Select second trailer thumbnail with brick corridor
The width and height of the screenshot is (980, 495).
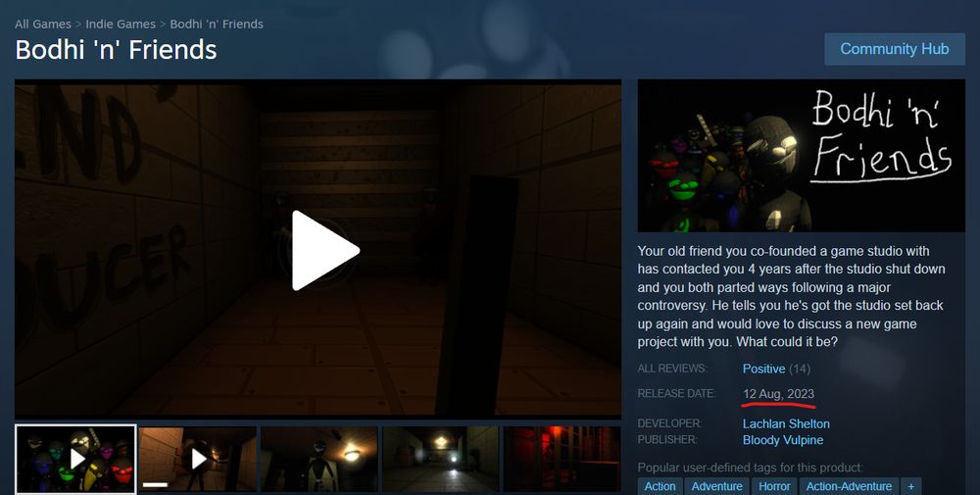pos(198,460)
